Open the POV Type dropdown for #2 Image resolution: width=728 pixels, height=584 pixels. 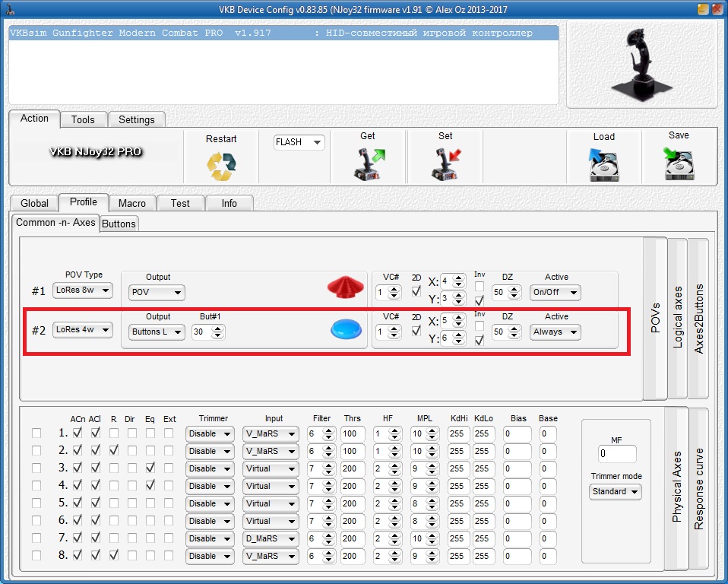[82, 330]
